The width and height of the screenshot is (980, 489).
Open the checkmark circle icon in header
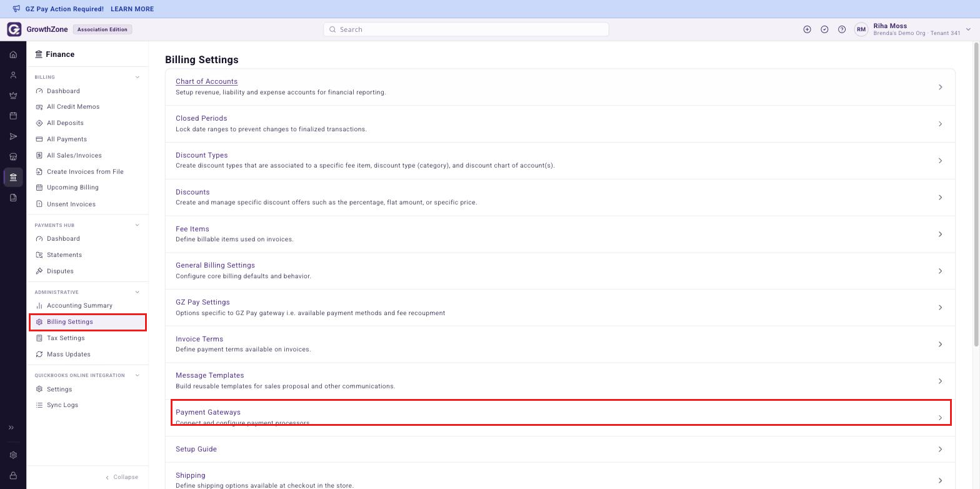coord(824,29)
